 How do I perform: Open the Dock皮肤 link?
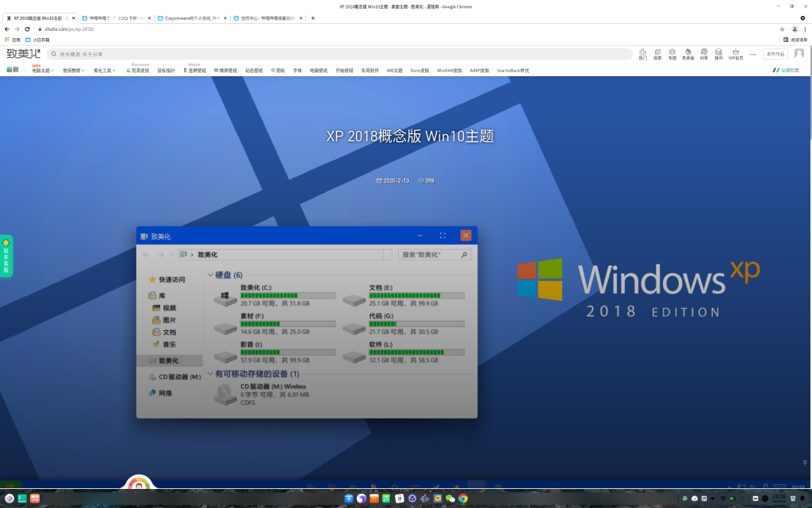[419, 71]
